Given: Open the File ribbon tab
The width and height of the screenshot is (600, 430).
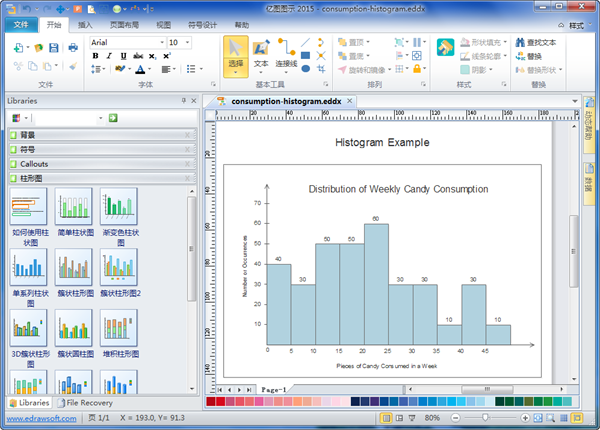Looking at the screenshot, I should (x=21, y=25).
